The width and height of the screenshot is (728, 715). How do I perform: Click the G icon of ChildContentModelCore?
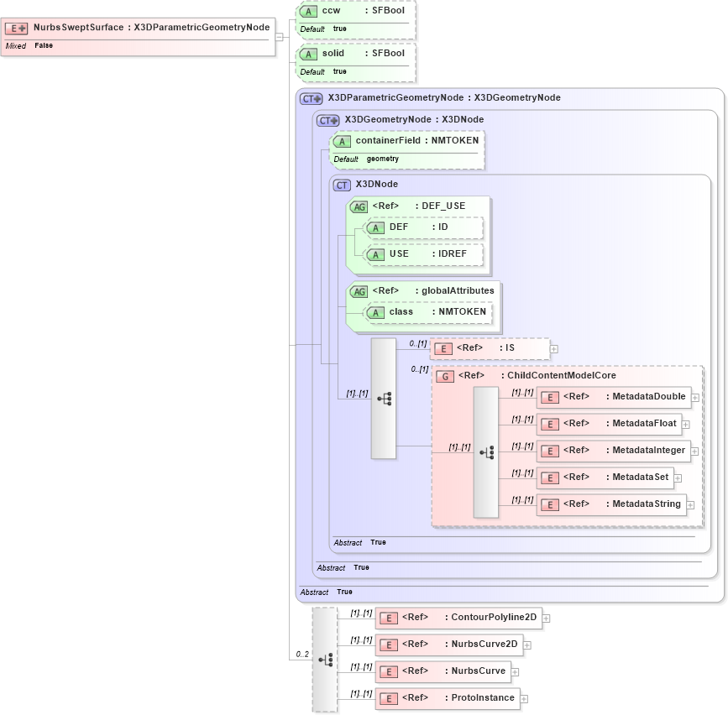click(445, 376)
